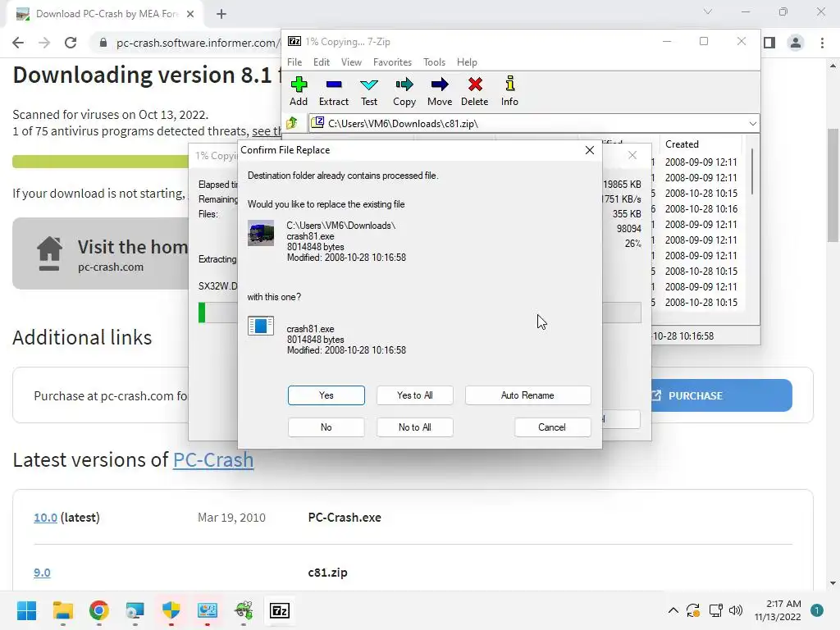Close the Download PC-Crash tab

click(190, 14)
